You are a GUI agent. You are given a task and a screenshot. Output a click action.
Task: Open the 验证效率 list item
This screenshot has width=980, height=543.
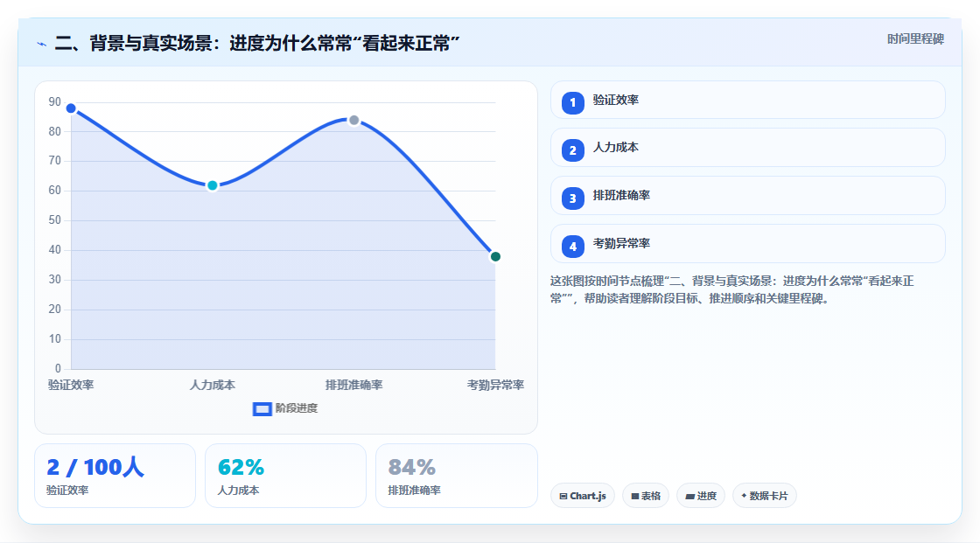click(x=747, y=100)
